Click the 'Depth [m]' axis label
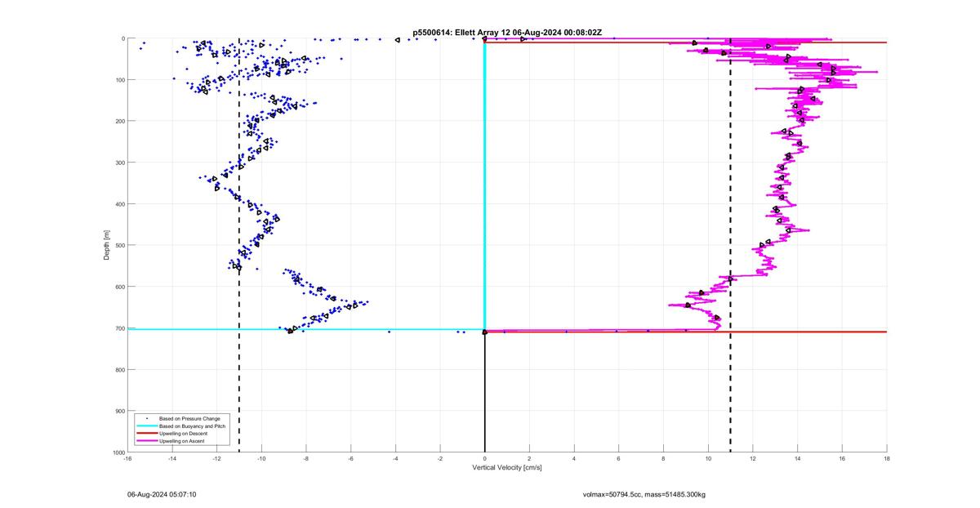The height and width of the screenshot is (508, 980). pos(107,245)
